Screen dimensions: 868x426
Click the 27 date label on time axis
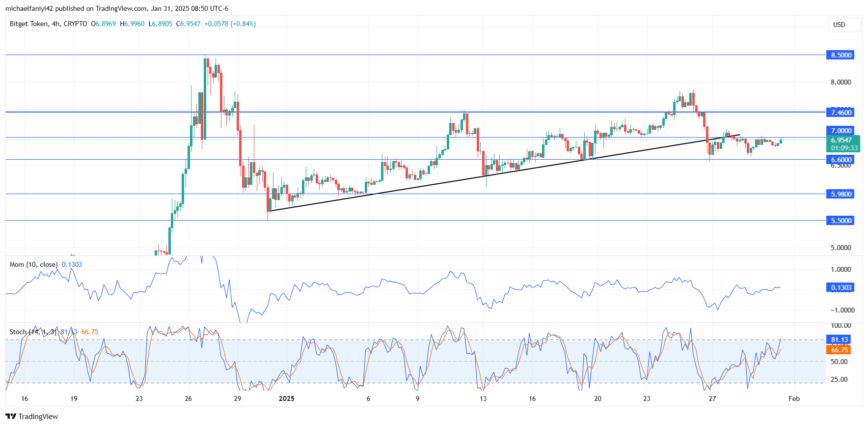[712, 398]
